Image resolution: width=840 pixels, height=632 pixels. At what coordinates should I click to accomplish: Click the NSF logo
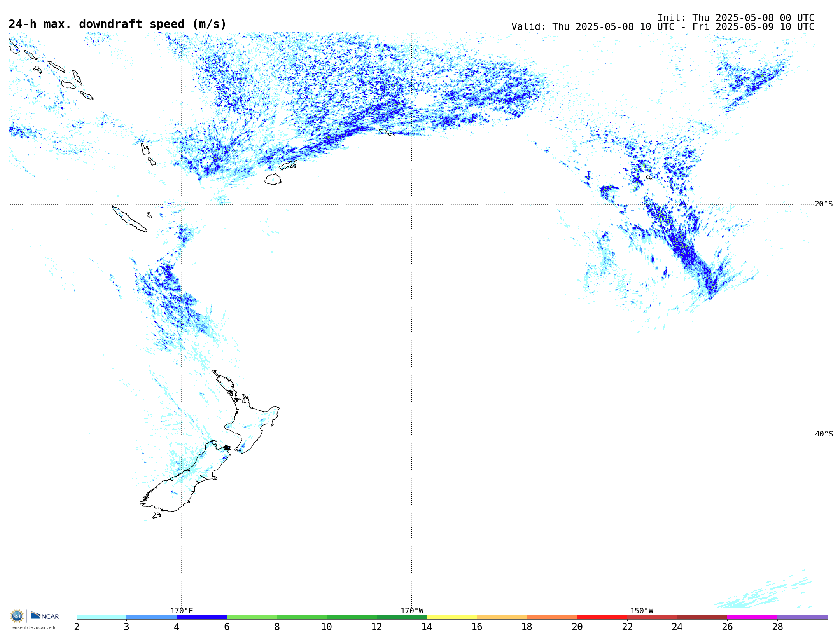click(x=17, y=616)
